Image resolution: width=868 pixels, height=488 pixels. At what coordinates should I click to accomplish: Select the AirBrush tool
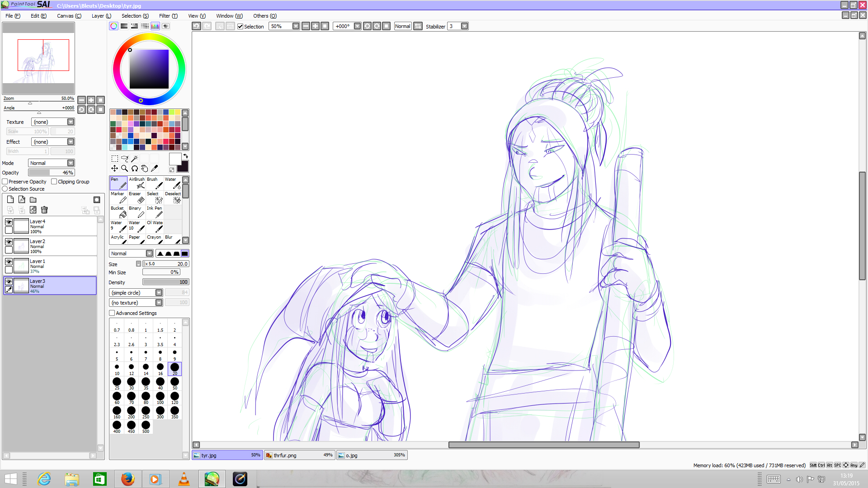point(137,183)
